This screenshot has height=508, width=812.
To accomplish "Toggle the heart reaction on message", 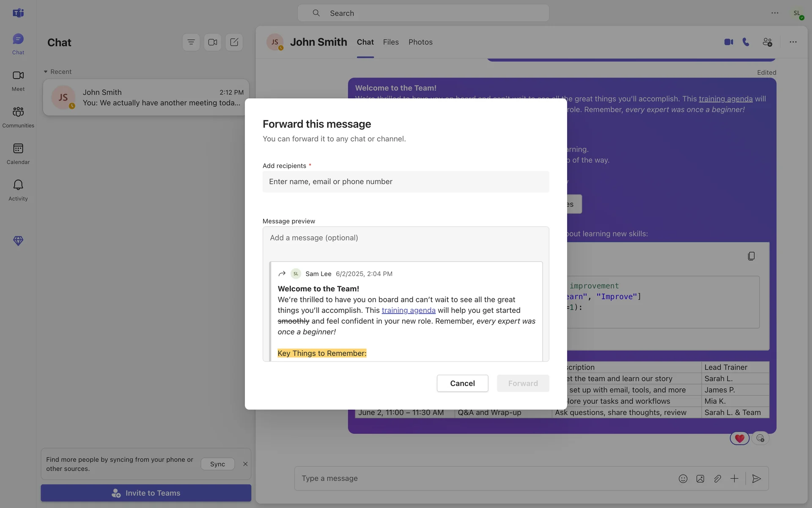I will pyautogui.click(x=739, y=439).
